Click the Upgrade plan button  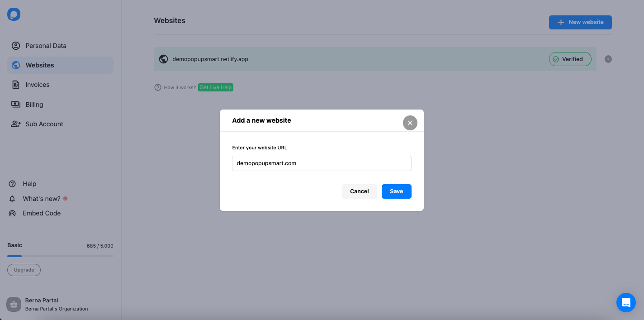tap(24, 270)
